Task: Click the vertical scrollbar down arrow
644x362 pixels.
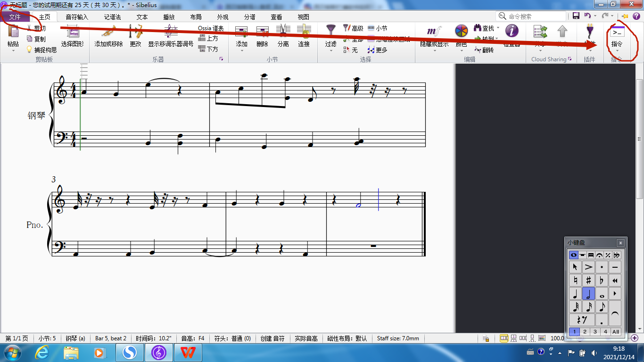Action: point(640,328)
